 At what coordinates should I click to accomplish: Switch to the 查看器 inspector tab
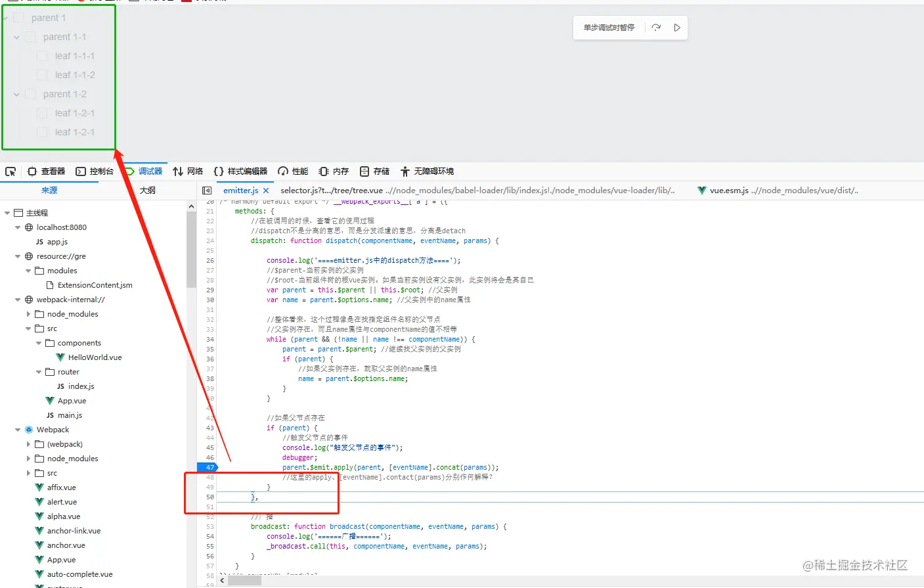click(x=46, y=171)
